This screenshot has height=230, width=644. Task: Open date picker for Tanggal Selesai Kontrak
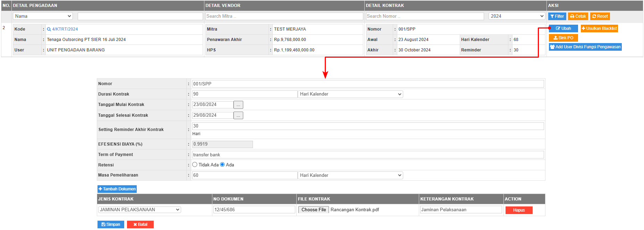pyautogui.click(x=238, y=116)
